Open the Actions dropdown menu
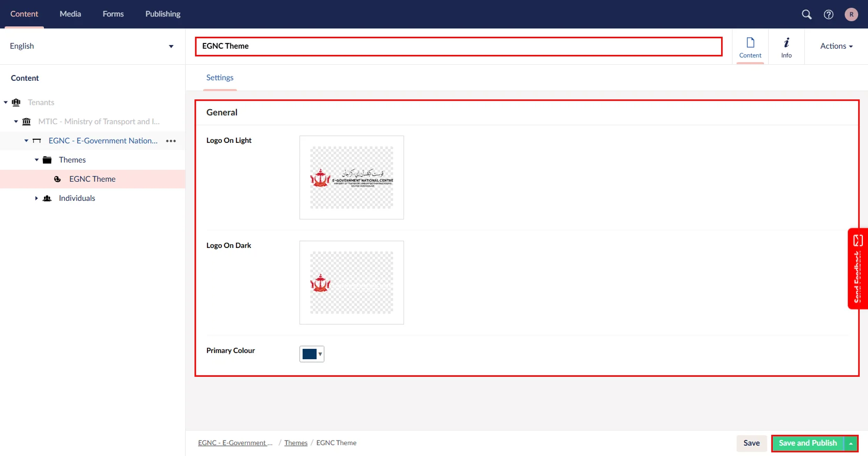The height and width of the screenshot is (456, 868). (x=836, y=46)
